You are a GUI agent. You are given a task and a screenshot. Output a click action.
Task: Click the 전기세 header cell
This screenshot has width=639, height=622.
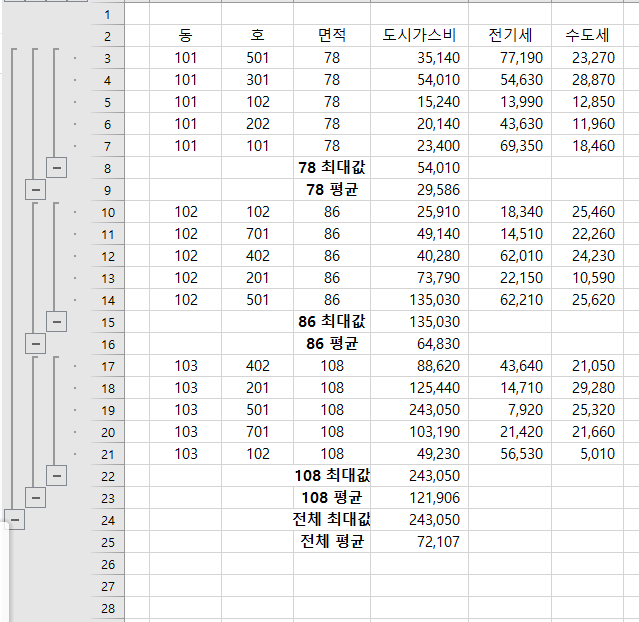click(510, 35)
